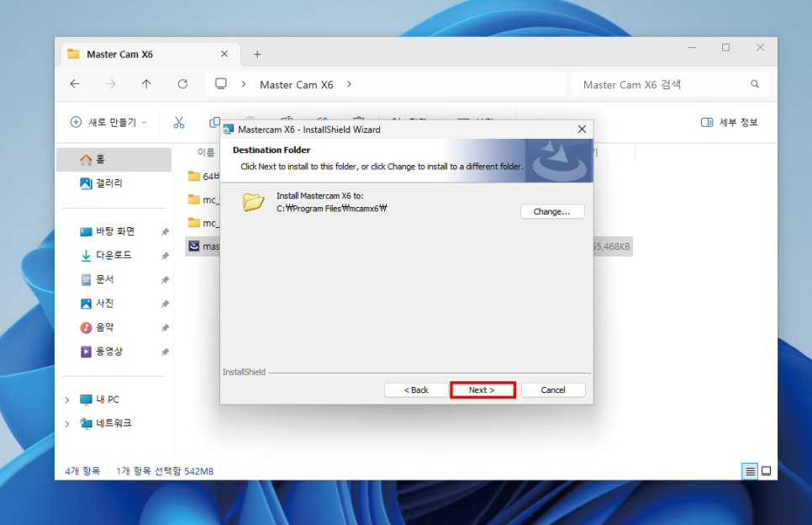This screenshot has height=525, width=812.
Task: Click the search magnifier icon
Action: coord(755,84)
